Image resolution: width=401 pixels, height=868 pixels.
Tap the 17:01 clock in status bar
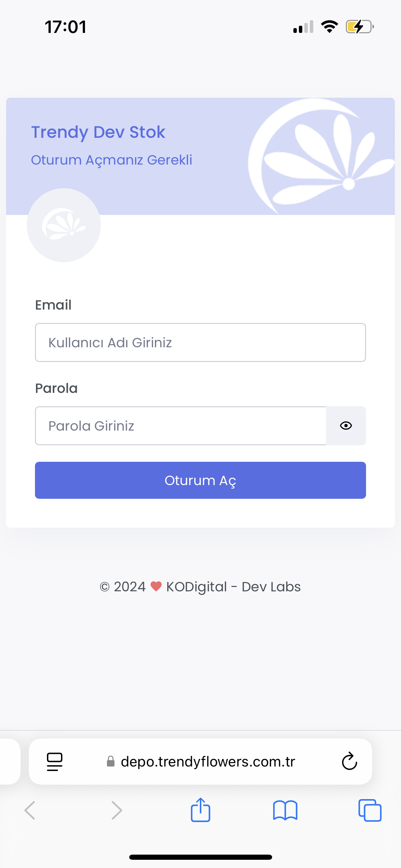pos(65,27)
